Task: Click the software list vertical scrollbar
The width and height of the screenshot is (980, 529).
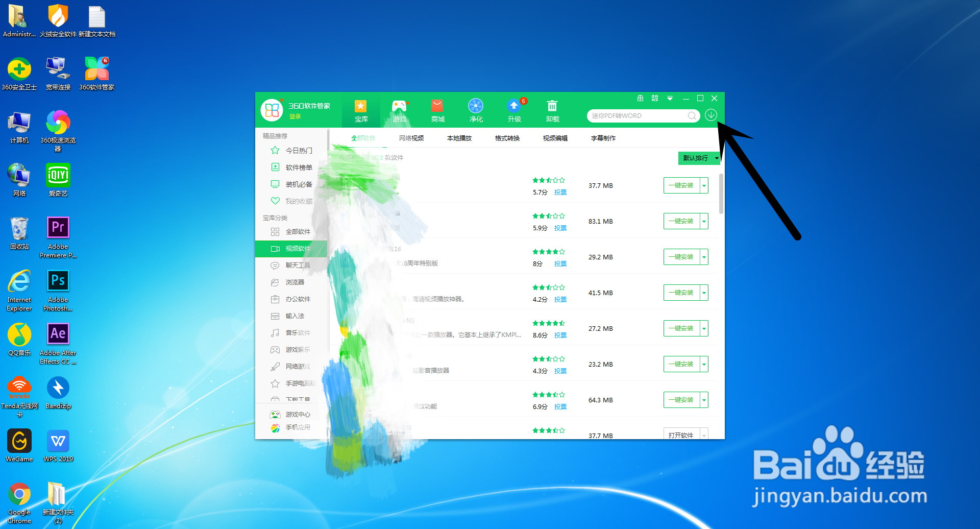Action: 721,194
